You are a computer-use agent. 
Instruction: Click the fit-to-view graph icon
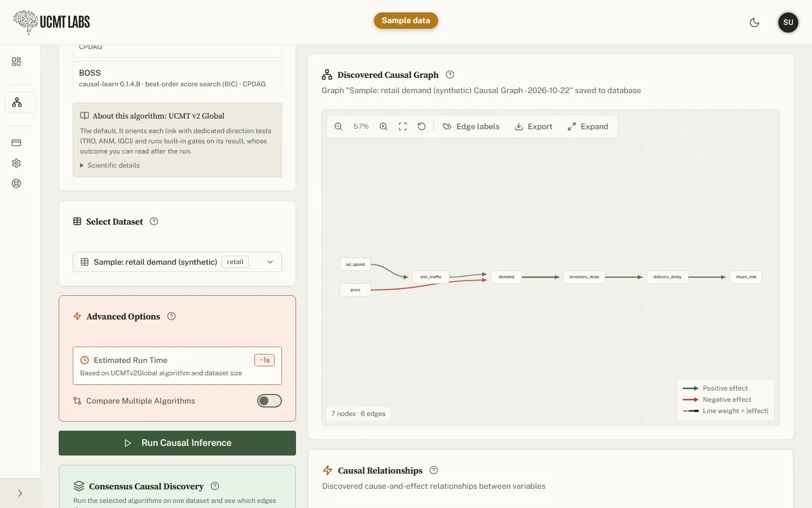coord(403,126)
